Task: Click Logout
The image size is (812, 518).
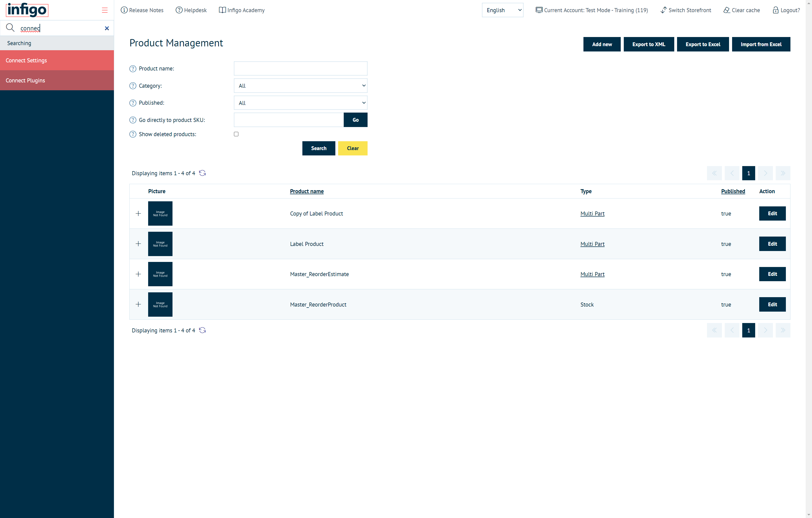Action: [786, 10]
